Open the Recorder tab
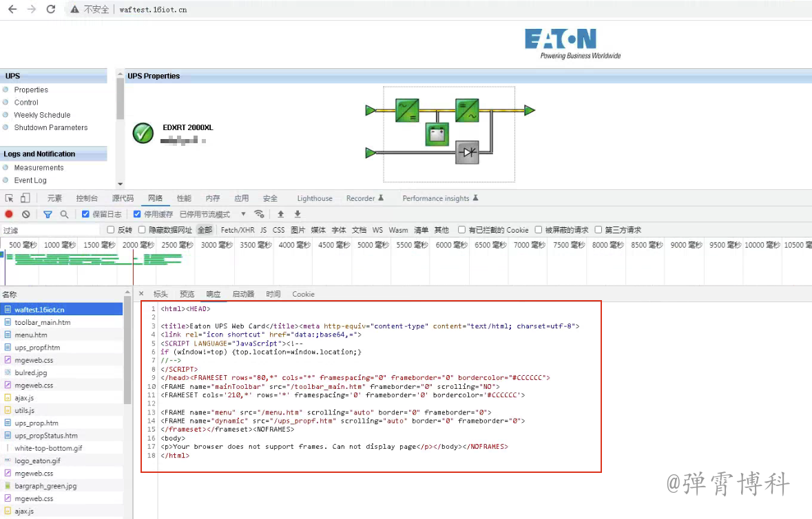Screen dimensions: 812x519 [x=364, y=198]
